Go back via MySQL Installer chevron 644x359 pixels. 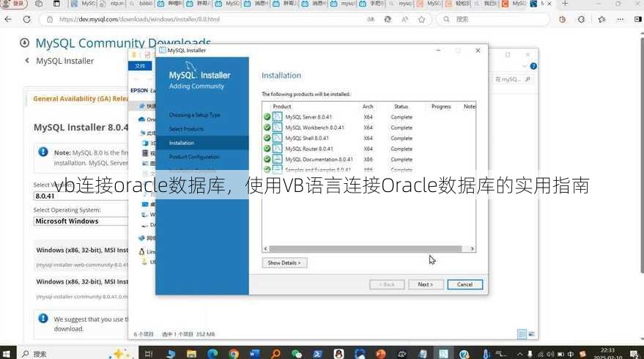pyautogui.click(x=27, y=61)
